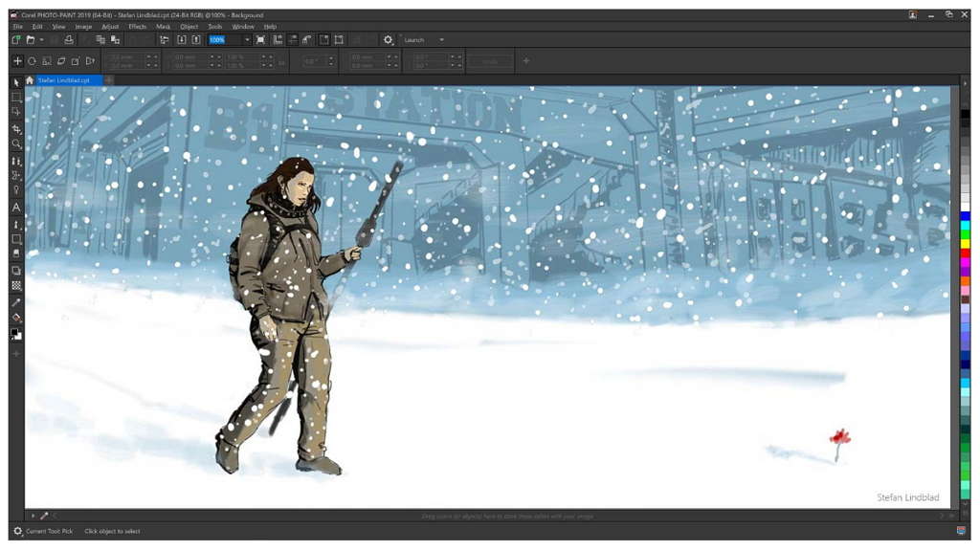Toggle the foreground/background color control

click(16, 334)
